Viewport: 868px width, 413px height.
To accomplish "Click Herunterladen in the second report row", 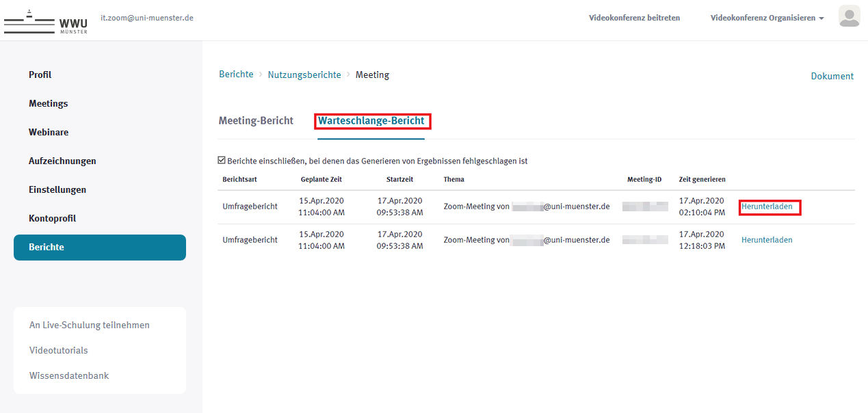I will (x=767, y=240).
